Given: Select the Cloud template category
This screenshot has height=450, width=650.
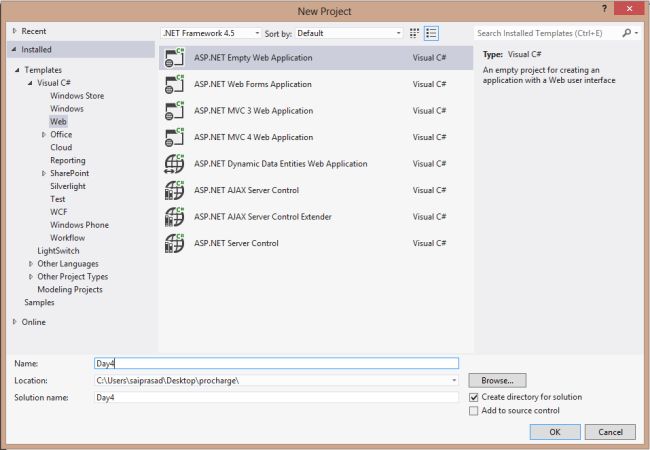Looking at the screenshot, I should [x=61, y=148].
